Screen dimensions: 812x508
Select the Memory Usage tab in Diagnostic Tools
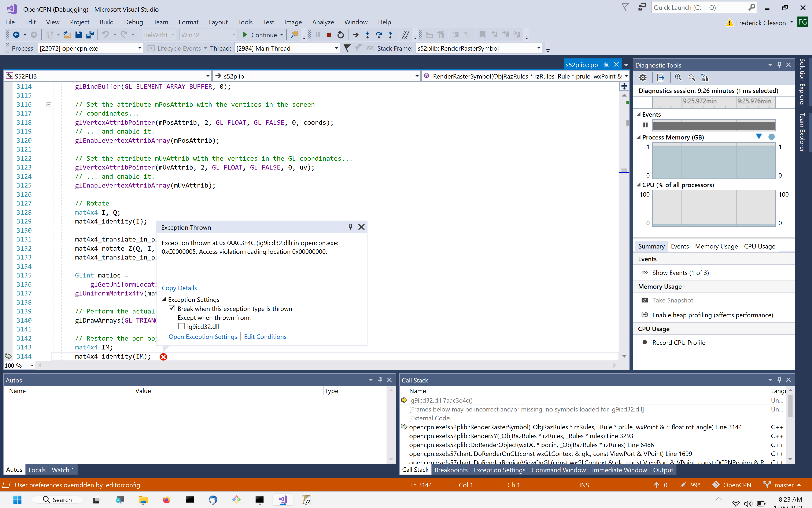point(716,246)
